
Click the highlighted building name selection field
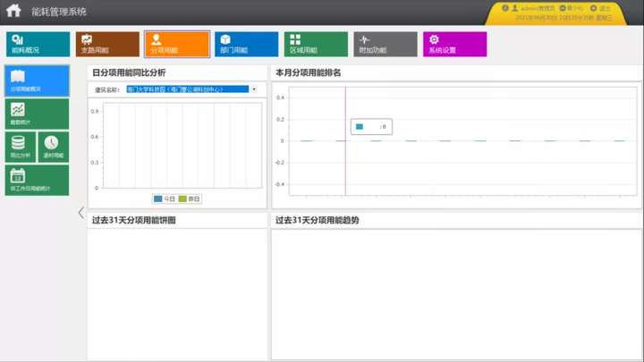(188, 89)
